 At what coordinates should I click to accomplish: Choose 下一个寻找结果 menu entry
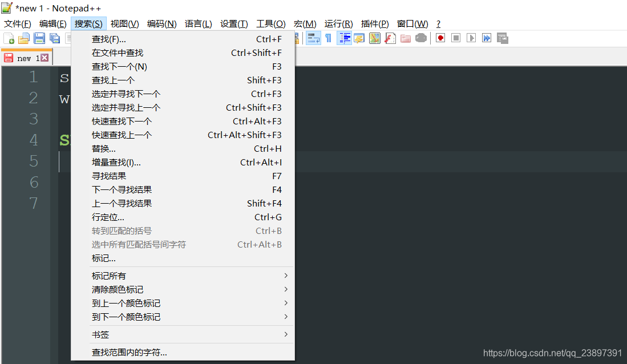[183, 189]
